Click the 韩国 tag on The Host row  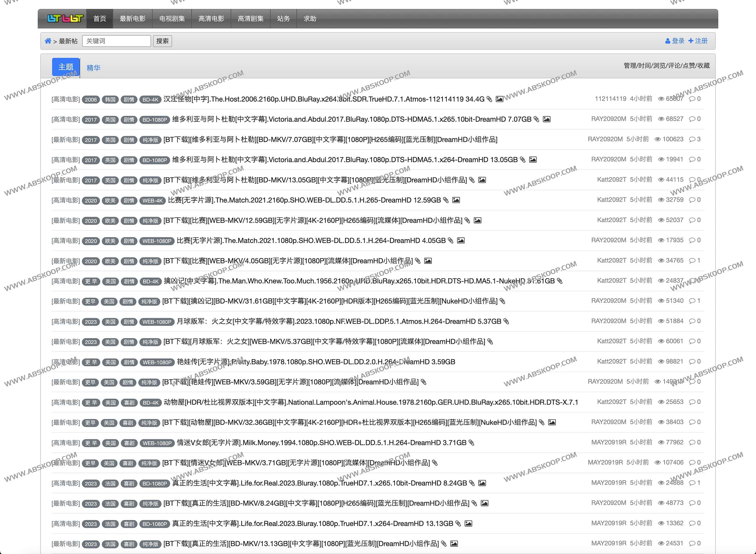110,100
